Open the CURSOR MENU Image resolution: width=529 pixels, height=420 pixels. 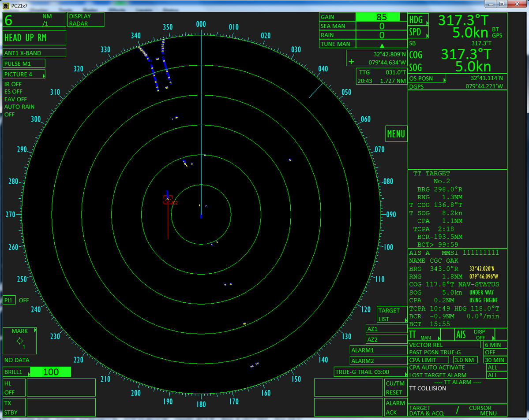[483, 410]
